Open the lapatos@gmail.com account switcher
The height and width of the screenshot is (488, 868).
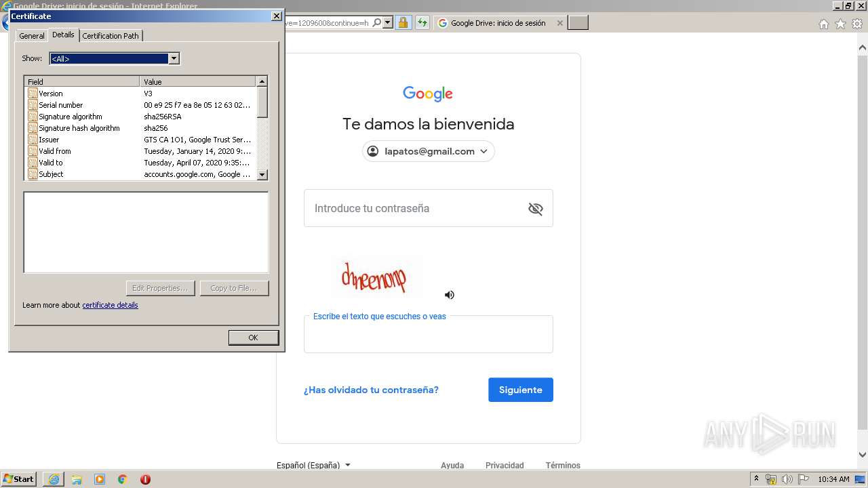[428, 151]
